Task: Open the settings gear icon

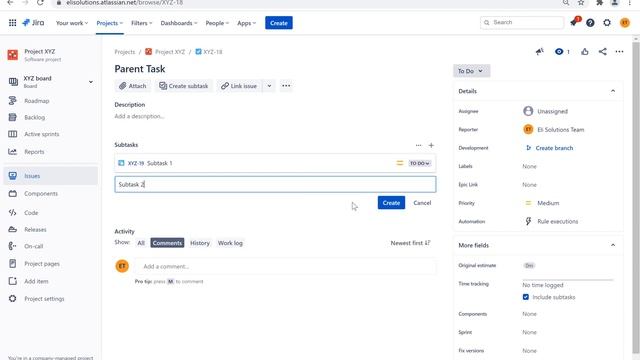Action: 607,23
